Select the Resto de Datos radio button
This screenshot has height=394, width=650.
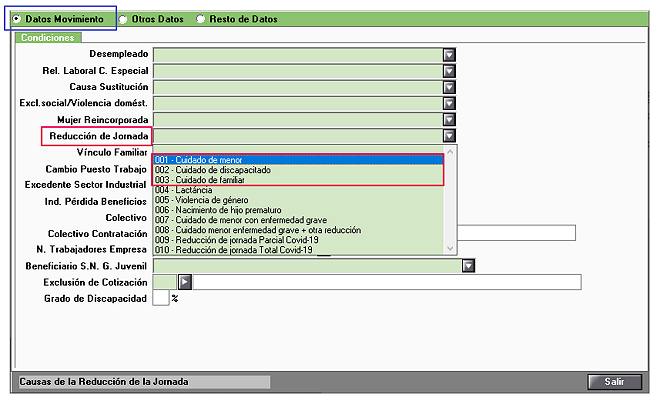pos(200,19)
